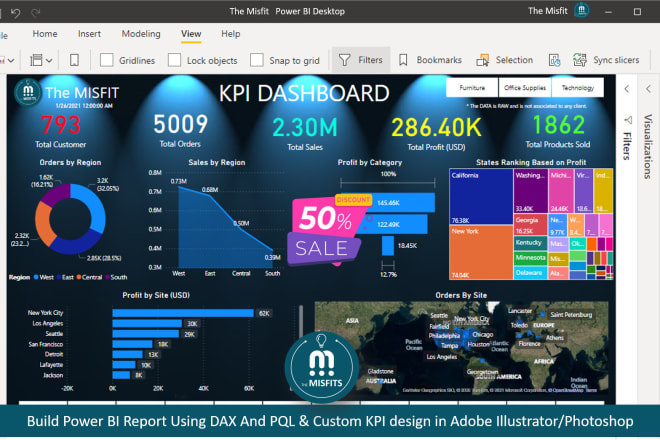This screenshot has height=440, width=660.
Task: Select the Georgia treemap tile
Action: tap(530, 225)
